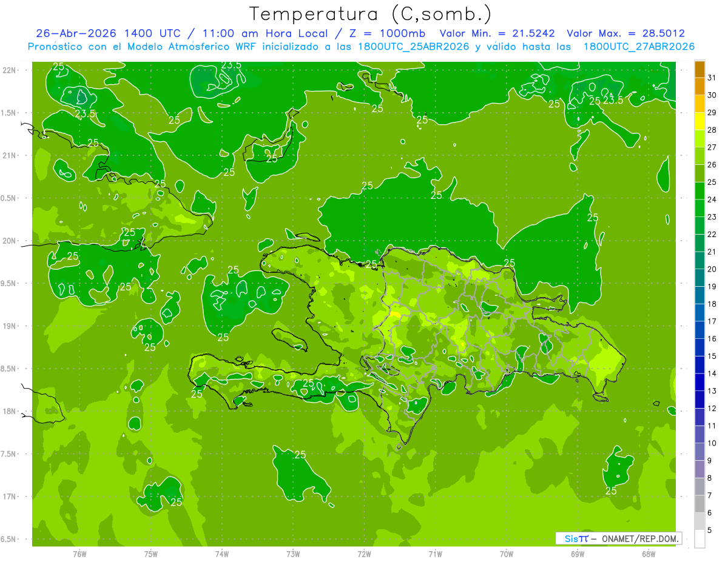This screenshot has height=562, width=728.
Task: Select the yellow swatch between 28 and 29
Action: (x=699, y=121)
